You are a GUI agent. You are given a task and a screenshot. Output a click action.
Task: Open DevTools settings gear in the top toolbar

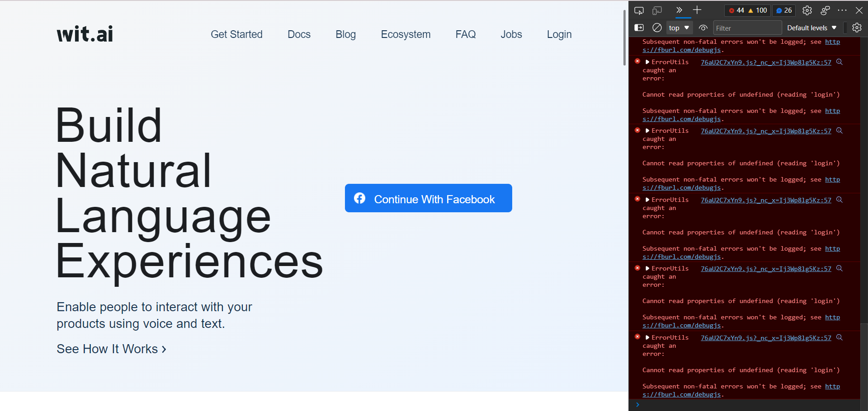coord(807,10)
